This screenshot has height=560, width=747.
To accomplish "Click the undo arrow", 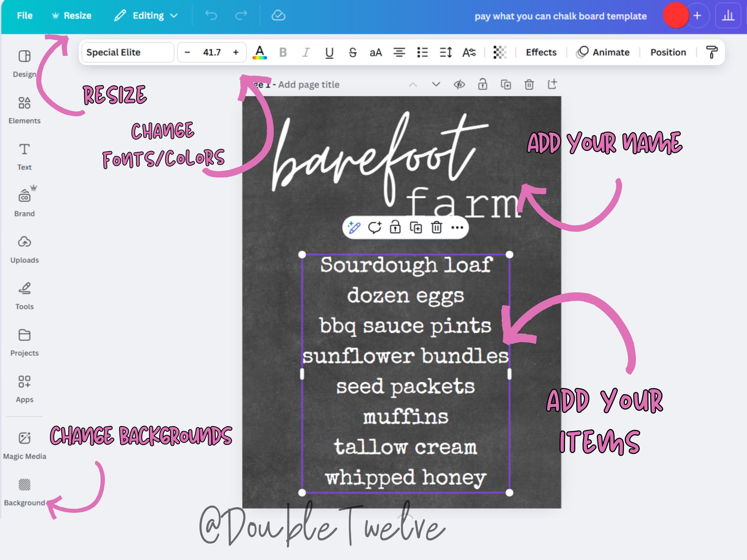I will (211, 15).
